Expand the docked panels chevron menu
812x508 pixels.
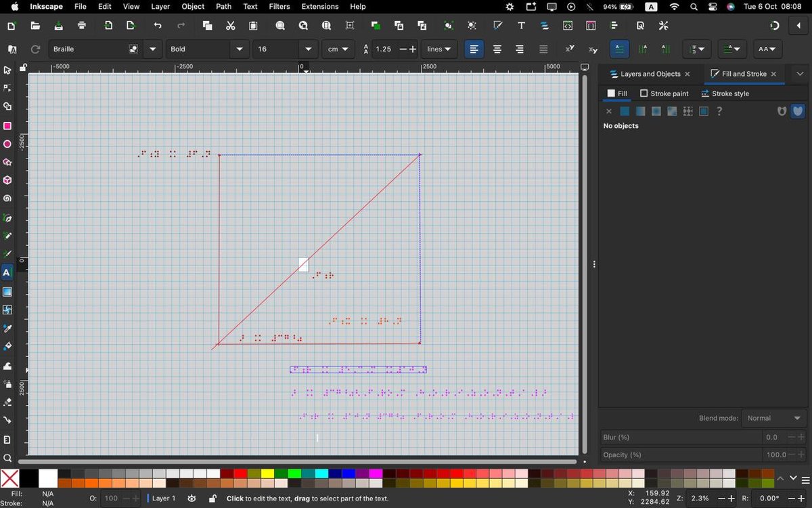[800, 74]
